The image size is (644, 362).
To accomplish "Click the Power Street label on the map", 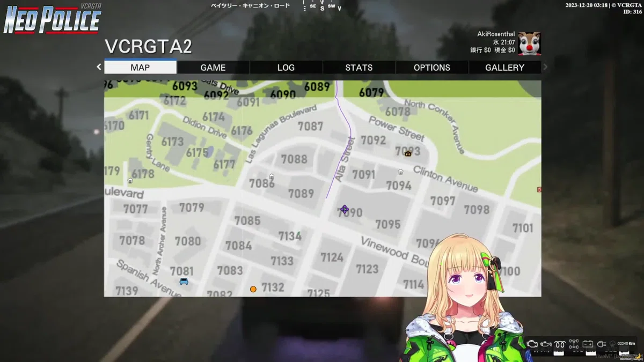I will pyautogui.click(x=396, y=129).
